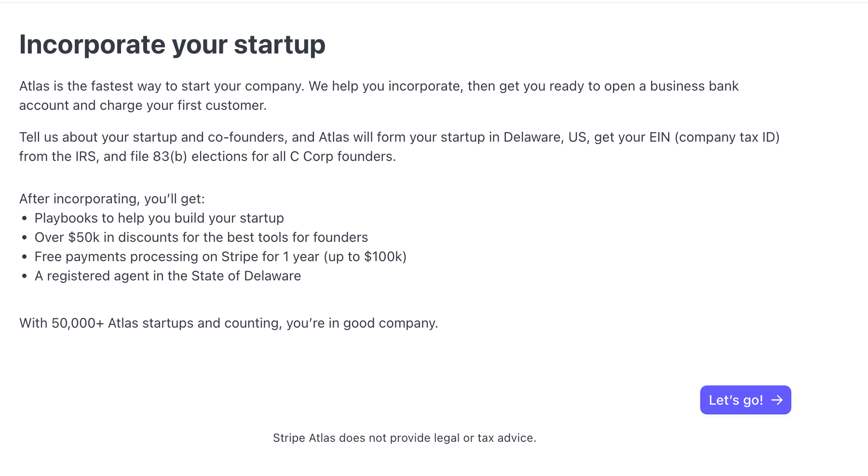Click the 'With 50,000+ Atlas startups' sentence
Viewport: 868px width, 476px height.
click(229, 323)
